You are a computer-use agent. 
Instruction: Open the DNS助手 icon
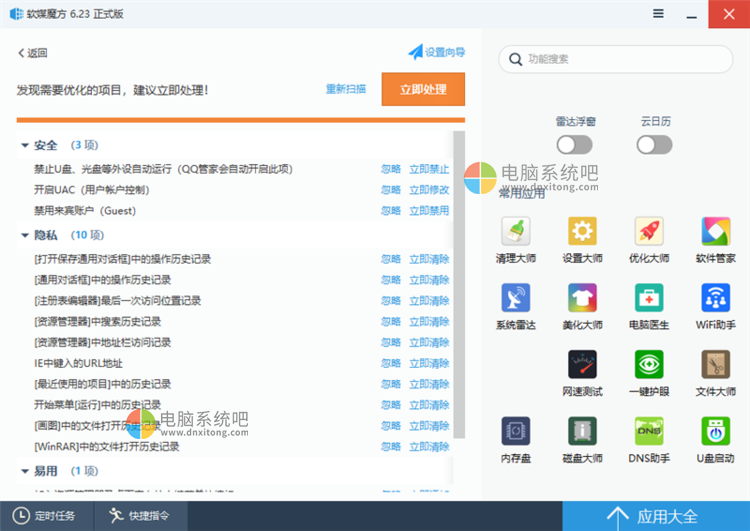(x=649, y=431)
